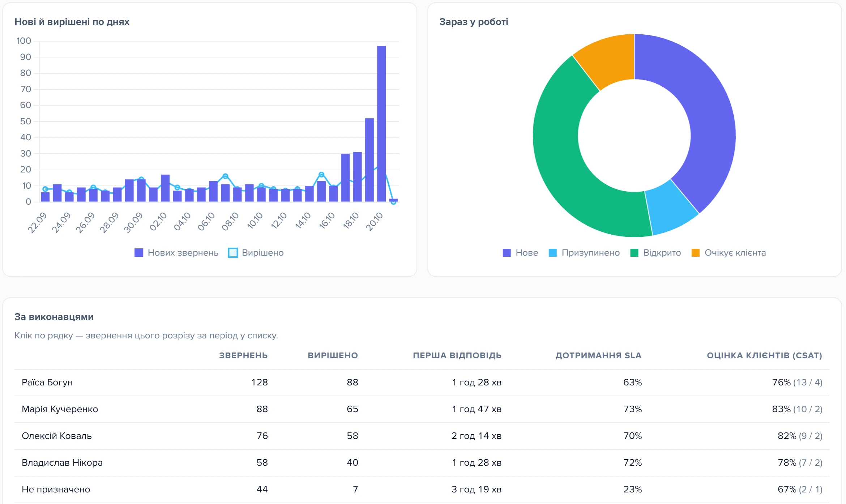
Task: Click the tallest bar near 100
Action: pos(381,124)
